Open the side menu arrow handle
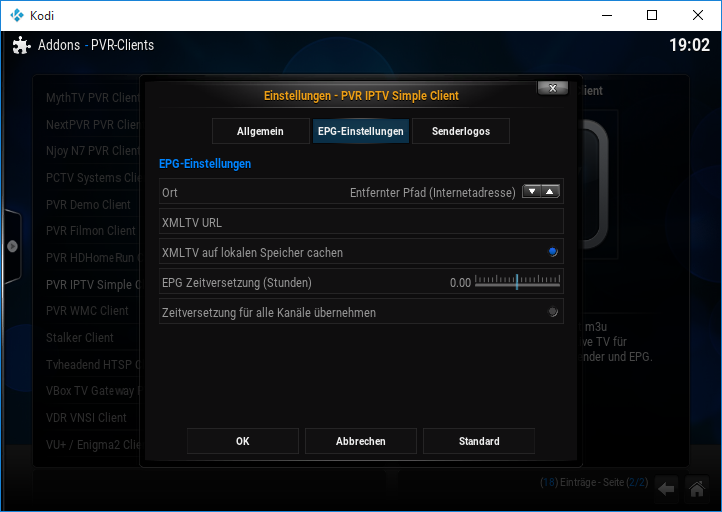 [12, 246]
